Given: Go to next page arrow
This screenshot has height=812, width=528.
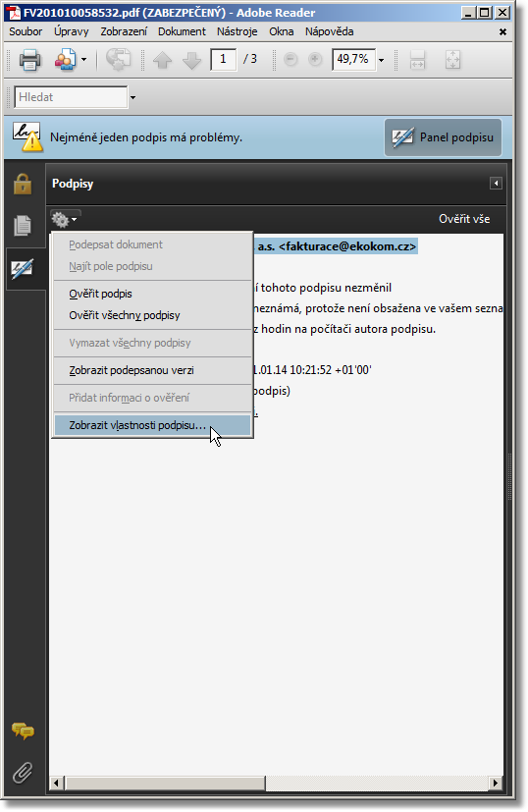Looking at the screenshot, I should click(192, 60).
